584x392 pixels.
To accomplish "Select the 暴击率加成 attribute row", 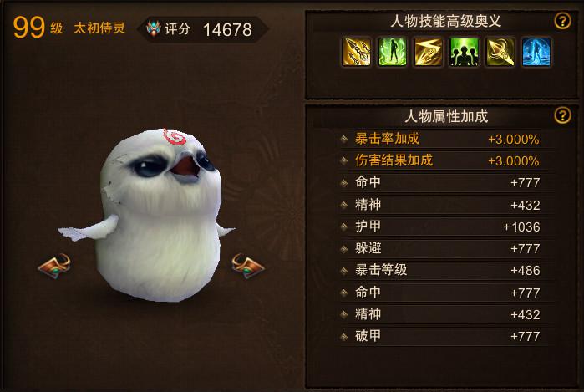I will coord(446,139).
